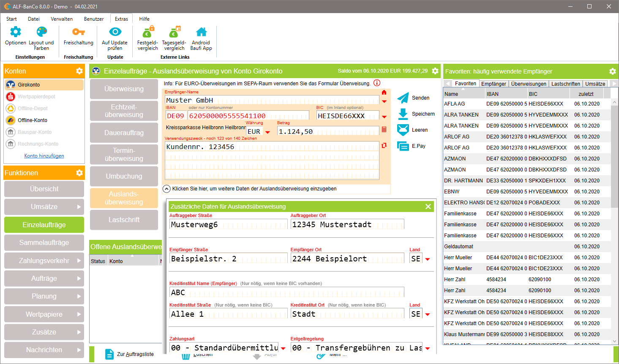Open Layout und Farben palette icon
619x364 pixels.
point(41,32)
